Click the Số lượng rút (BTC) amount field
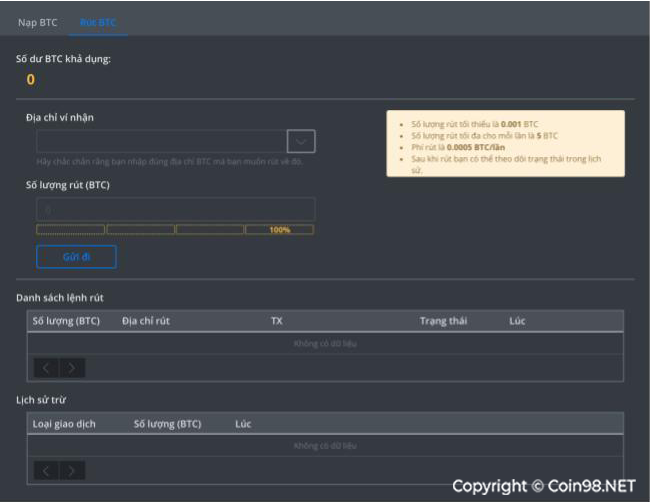Image resolution: width=650 pixels, height=502 pixels. 175,209
